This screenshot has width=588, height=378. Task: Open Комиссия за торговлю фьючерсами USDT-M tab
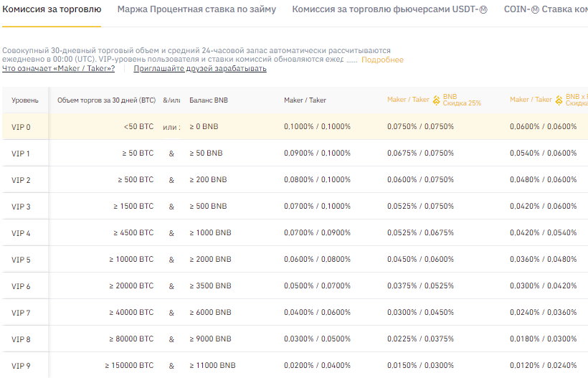coord(389,9)
